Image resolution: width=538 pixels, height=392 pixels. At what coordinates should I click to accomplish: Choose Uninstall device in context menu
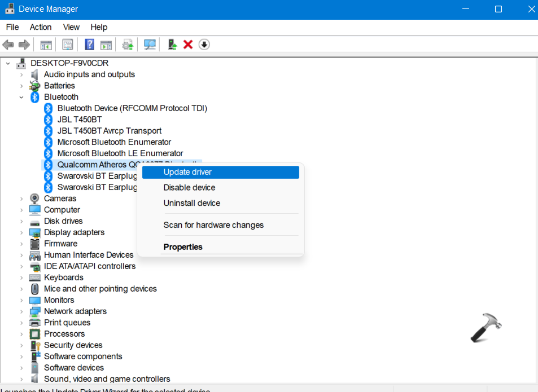191,203
